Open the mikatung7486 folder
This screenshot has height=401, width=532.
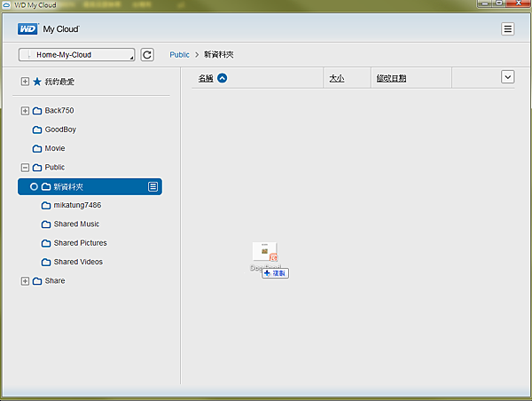tap(77, 205)
